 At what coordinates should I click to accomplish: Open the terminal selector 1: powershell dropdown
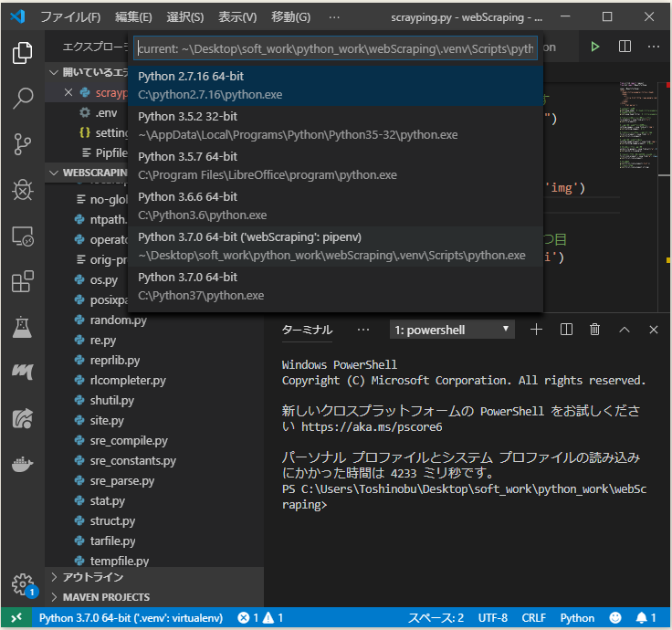point(452,330)
